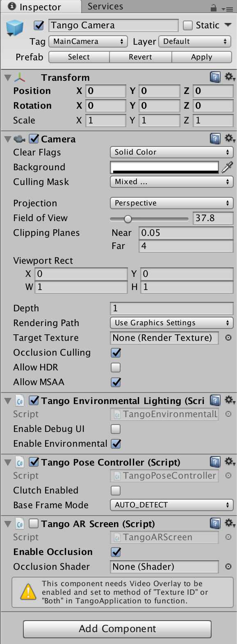Viewport: 237px width, 644px height.
Task: Enable the Static checkbox
Action: point(188,25)
